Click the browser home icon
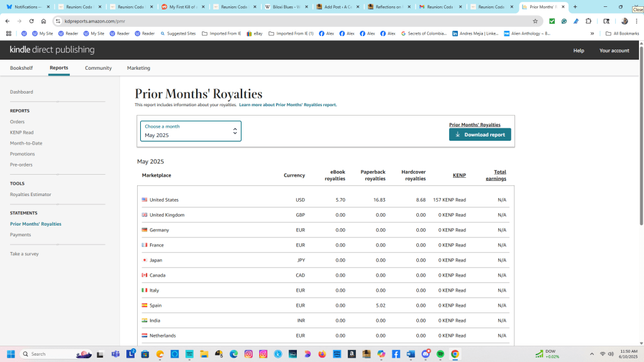The image size is (644, 362). [44, 21]
